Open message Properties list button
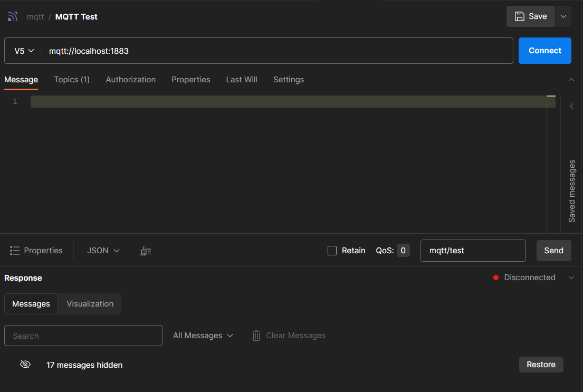Viewport: 583px width, 392px height. pyautogui.click(x=36, y=251)
